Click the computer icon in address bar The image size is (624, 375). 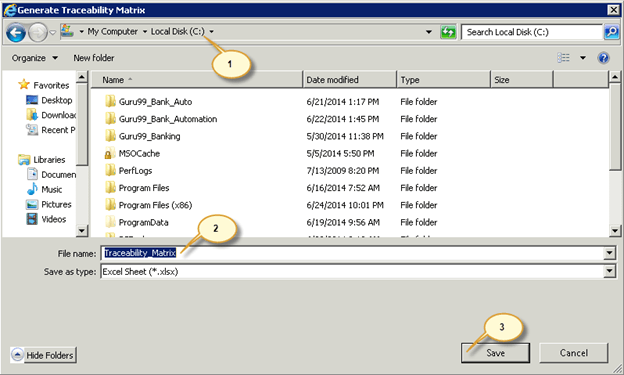click(67, 31)
